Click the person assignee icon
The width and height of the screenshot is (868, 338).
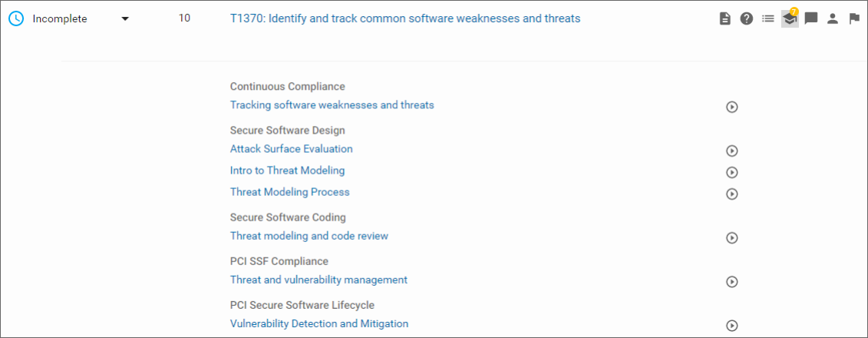[832, 19]
